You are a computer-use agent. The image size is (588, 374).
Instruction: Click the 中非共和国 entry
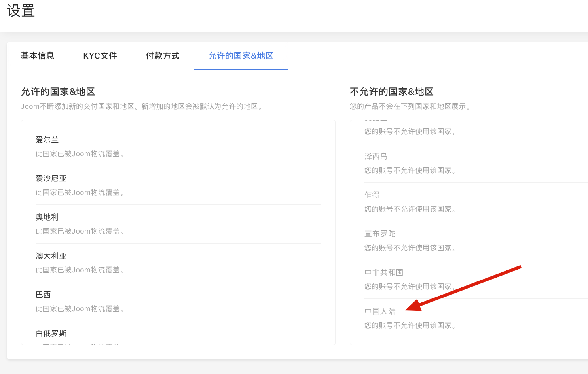(x=384, y=273)
